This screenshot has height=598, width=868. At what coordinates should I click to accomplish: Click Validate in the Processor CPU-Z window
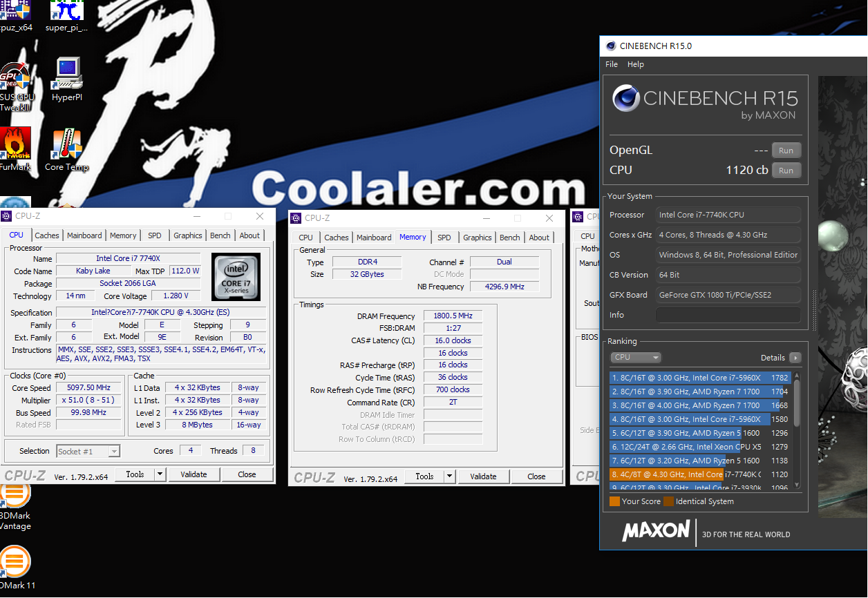click(x=194, y=474)
